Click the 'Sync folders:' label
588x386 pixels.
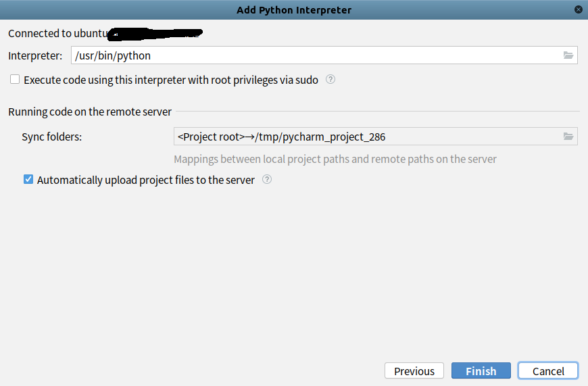click(x=51, y=137)
